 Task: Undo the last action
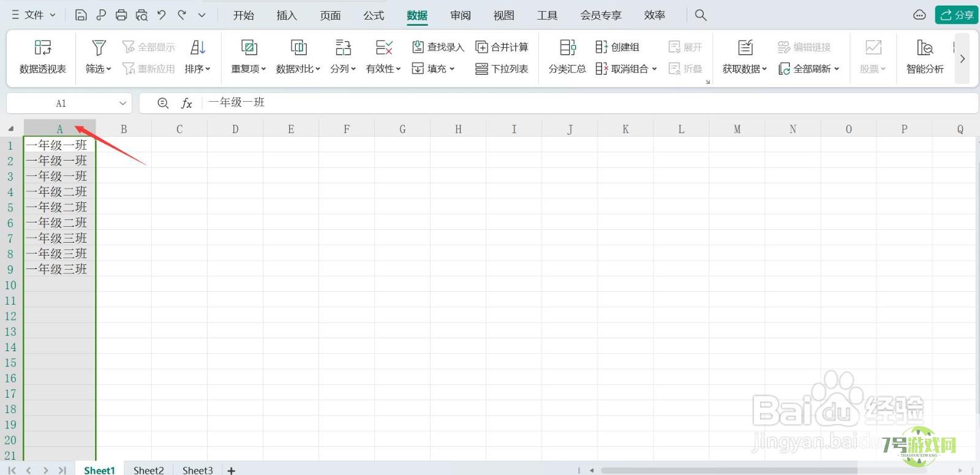162,15
